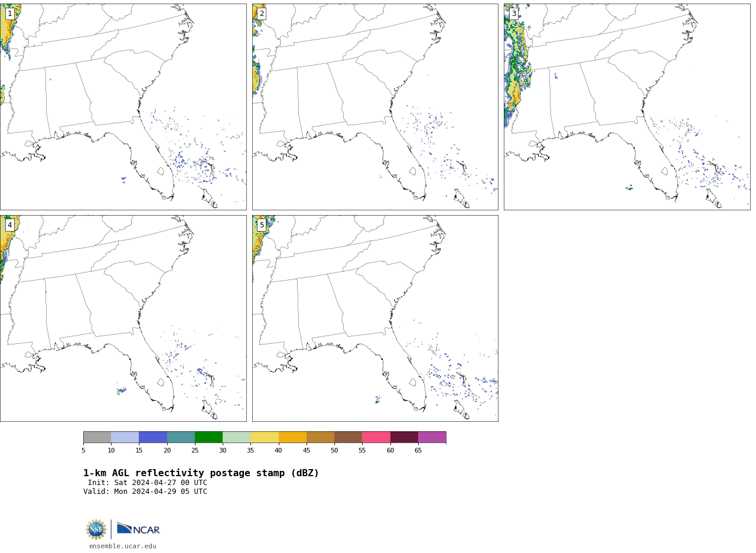Open ensemble member 3 postage stamp map

point(627,107)
